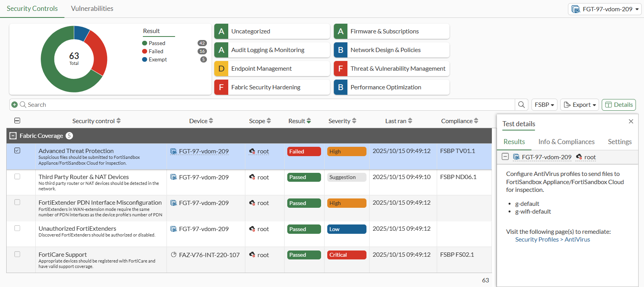Switch to the Vulnerabilities tab
Screen dimensions: 644x287
click(92, 9)
